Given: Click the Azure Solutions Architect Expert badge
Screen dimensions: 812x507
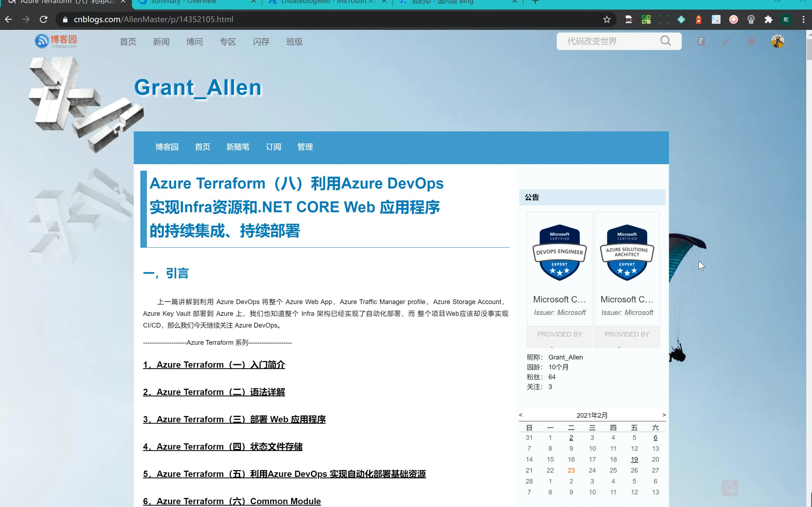Looking at the screenshot, I should tap(627, 253).
